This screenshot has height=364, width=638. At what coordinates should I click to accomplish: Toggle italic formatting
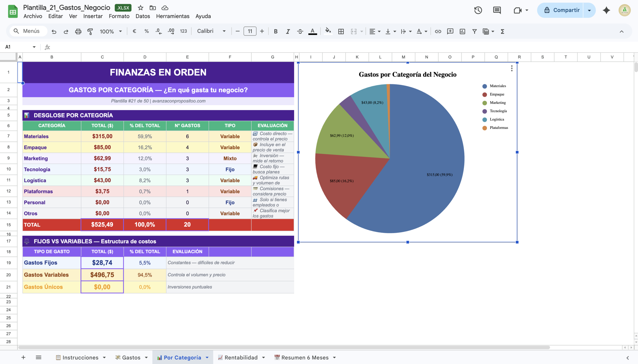click(x=288, y=31)
